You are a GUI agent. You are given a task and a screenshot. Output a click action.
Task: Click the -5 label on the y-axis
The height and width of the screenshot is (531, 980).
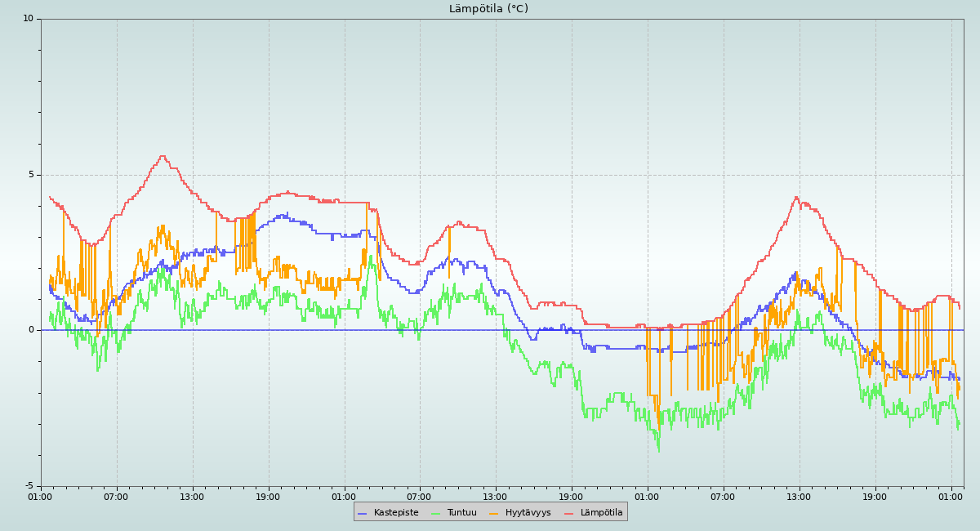pyautogui.click(x=29, y=486)
